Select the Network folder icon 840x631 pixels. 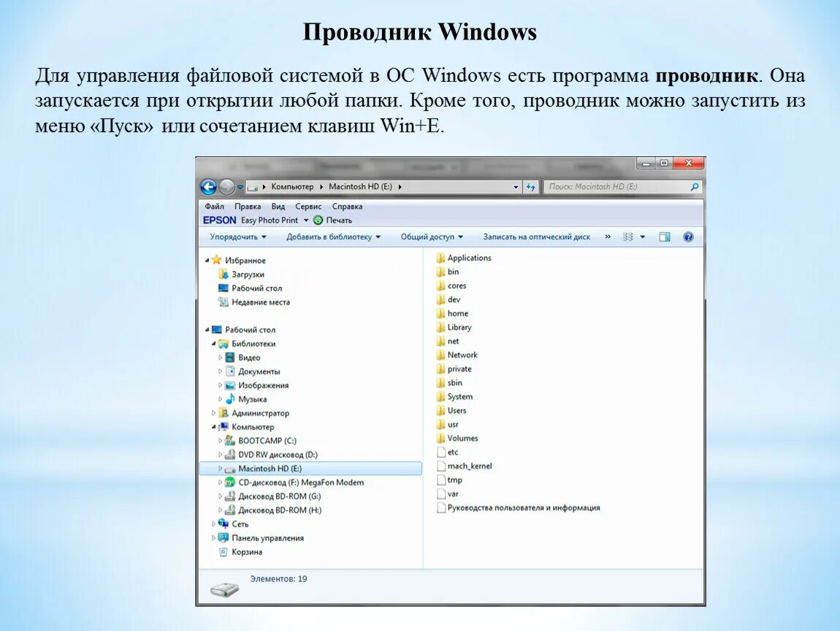(440, 355)
